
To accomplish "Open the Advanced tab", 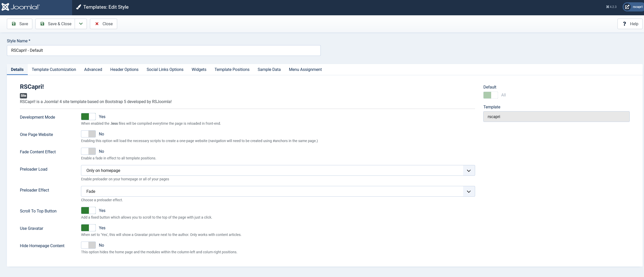I will pyautogui.click(x=93, y=69).
